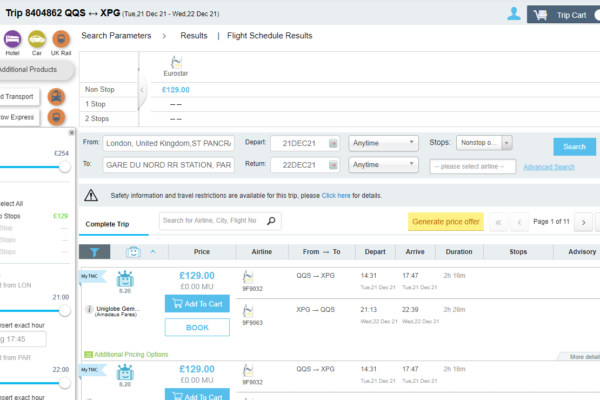Click the user profile icon
This screenshot has height=400, width=600.
[x=514, y=14]
